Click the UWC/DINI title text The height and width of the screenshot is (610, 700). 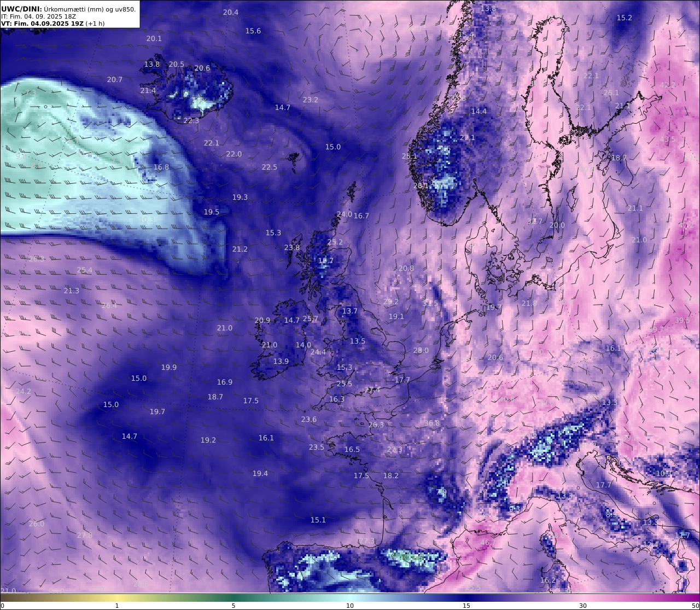[x=22, y=9]
